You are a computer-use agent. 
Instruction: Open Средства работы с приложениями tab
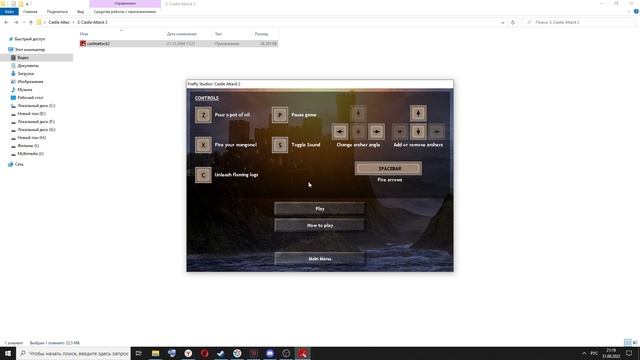[125, 12]
